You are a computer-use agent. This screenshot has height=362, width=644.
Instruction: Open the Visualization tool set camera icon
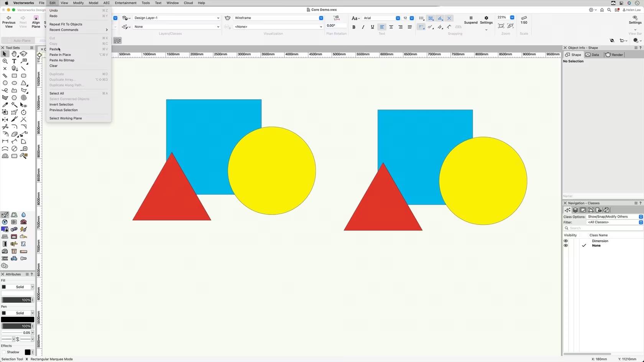tap(5, 251)
